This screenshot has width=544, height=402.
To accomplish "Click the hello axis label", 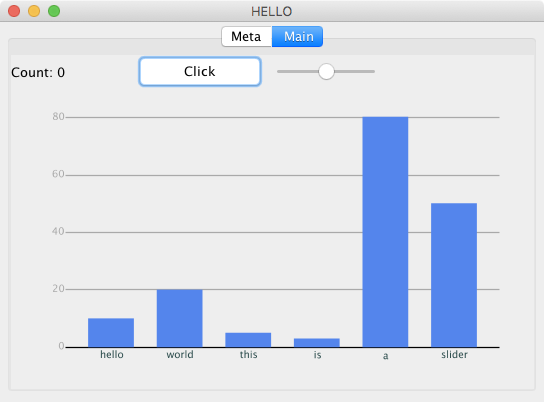I will tap(112, 354).
